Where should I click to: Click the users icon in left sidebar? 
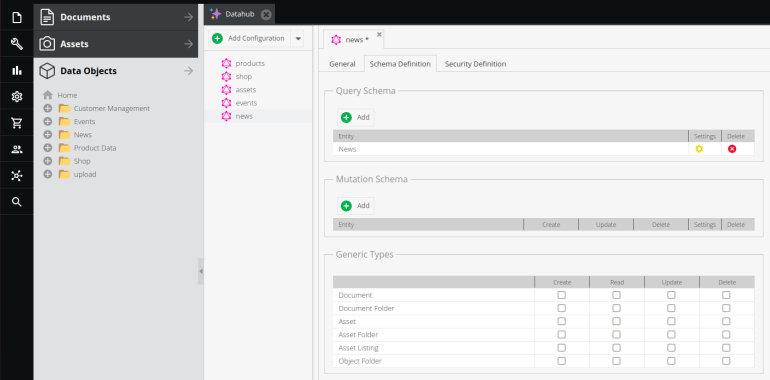coord(17,149)
